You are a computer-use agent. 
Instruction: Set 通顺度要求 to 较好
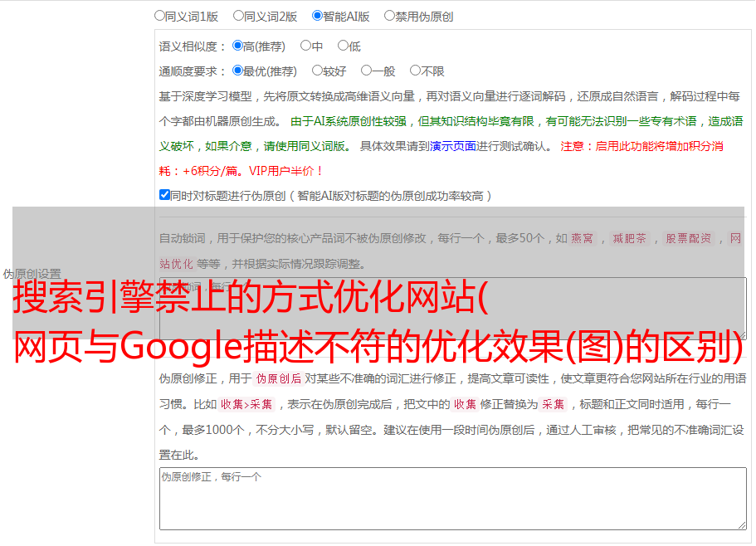pyautogui.click(x=317, y=71)
